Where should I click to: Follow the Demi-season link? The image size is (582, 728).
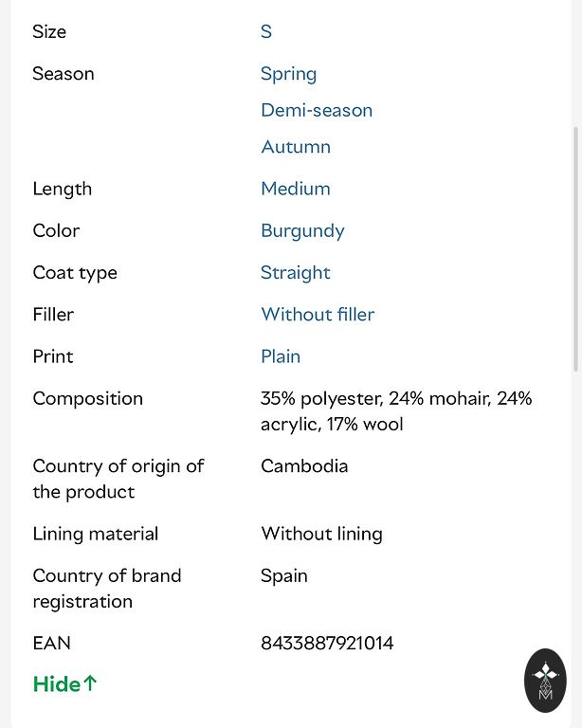click(x=316, y=110)
